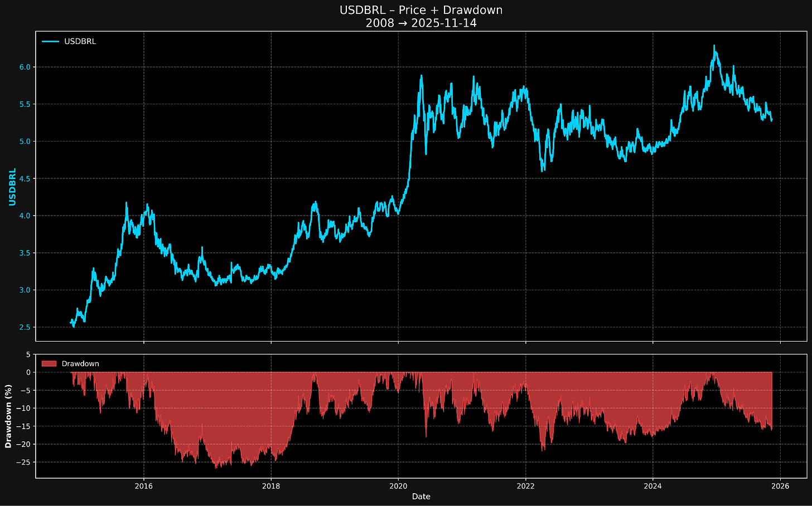The image size is (812, 506).
Task: Click the 2020 date axis label
Action: (398, 486)
